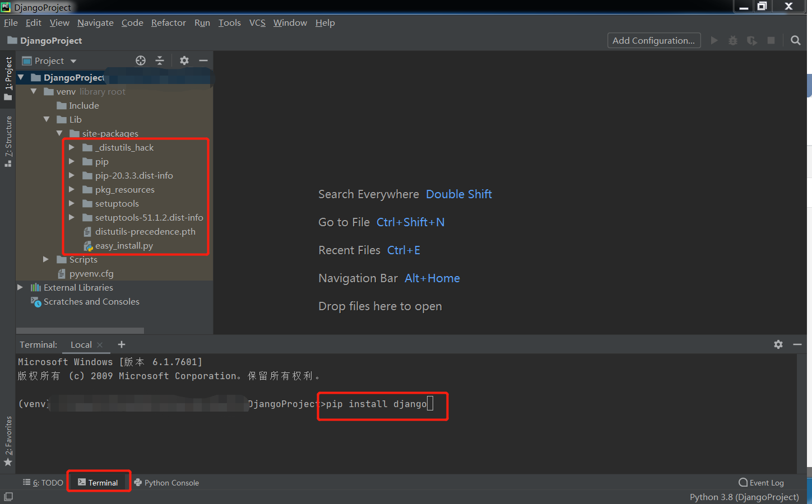812x504 pixels.
Task: Open the Refactor menu
Action: coord(168,22)
